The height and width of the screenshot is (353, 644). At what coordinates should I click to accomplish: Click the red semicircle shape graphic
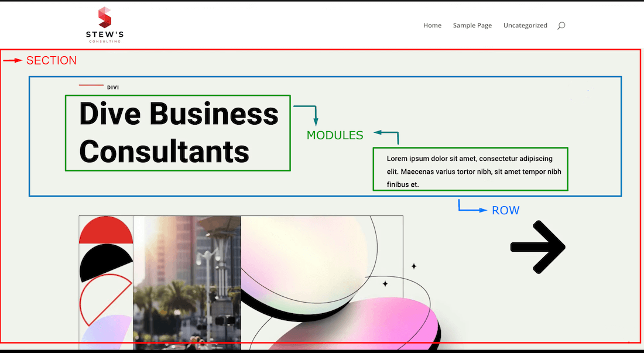pos(106,230)
